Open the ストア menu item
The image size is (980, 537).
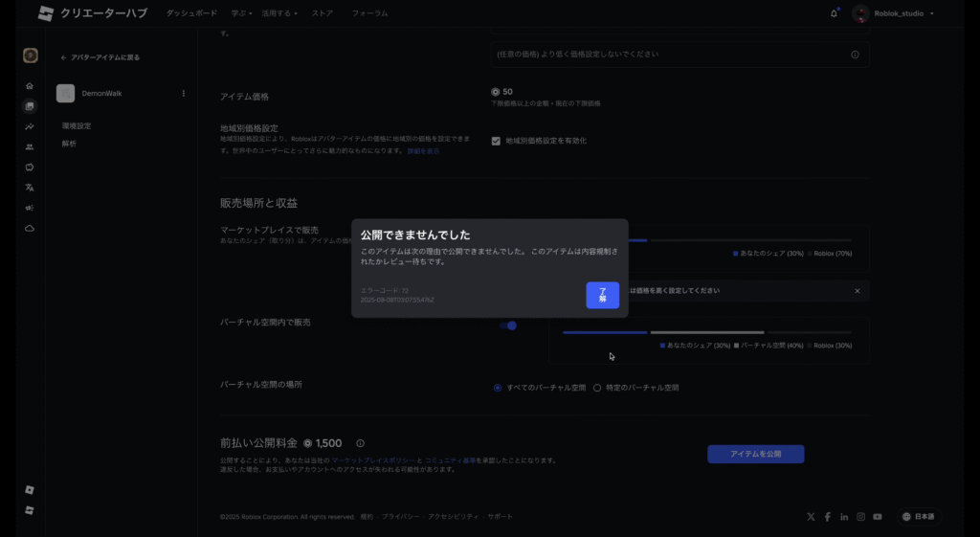pos(323,13)
